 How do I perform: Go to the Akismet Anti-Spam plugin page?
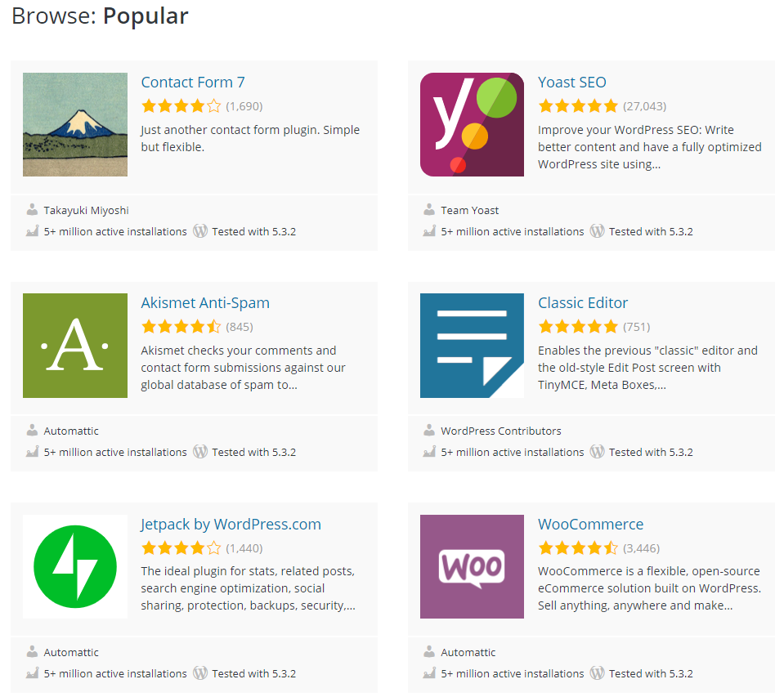click(x=205, y=303)
